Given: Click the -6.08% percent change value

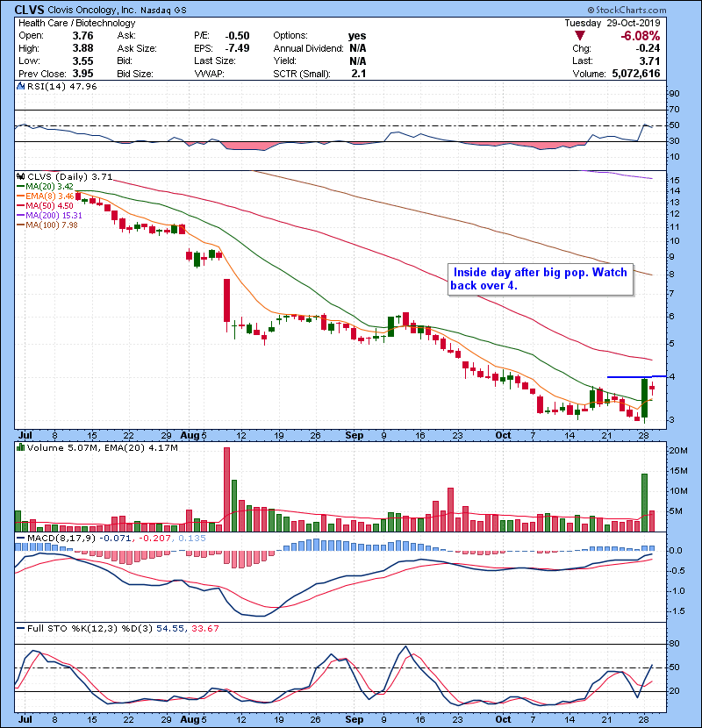Looking at the screenshot, I should pos(641,36).
